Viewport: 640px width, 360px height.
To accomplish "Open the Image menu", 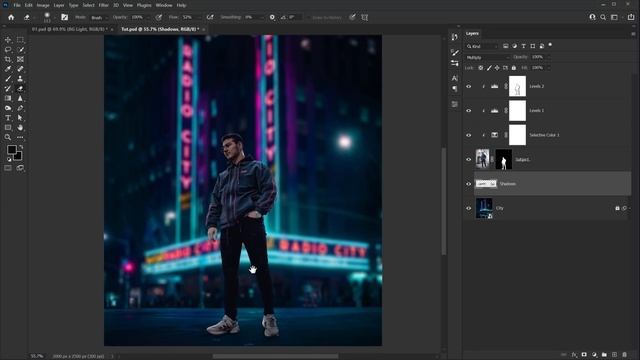I will (43, 5).
